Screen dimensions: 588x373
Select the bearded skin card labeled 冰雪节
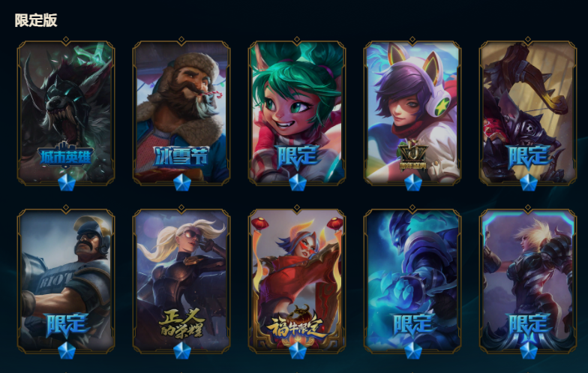pos(181,113)
